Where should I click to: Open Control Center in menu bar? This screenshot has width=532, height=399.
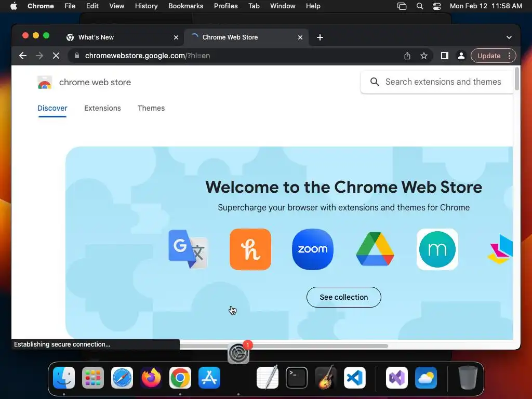click(437, 6)
